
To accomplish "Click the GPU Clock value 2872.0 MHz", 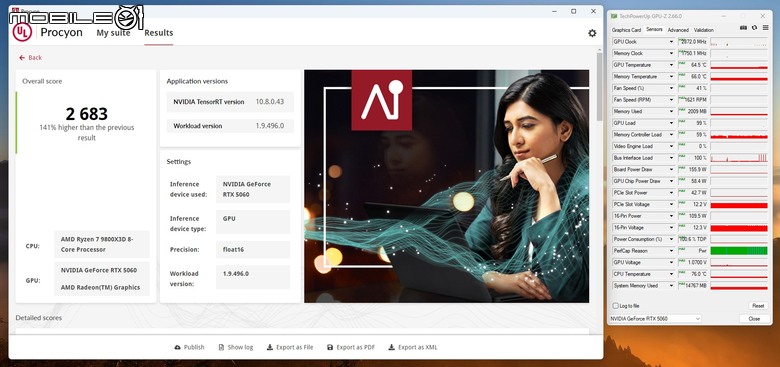I will pos(693,42).
